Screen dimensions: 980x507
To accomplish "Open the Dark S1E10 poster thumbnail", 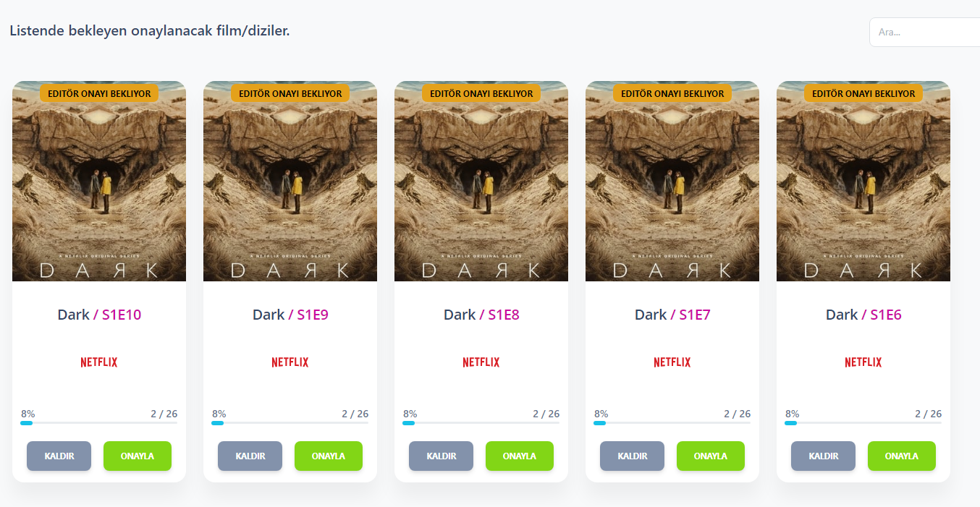I will pyautogui.click(x=99, y=181).
